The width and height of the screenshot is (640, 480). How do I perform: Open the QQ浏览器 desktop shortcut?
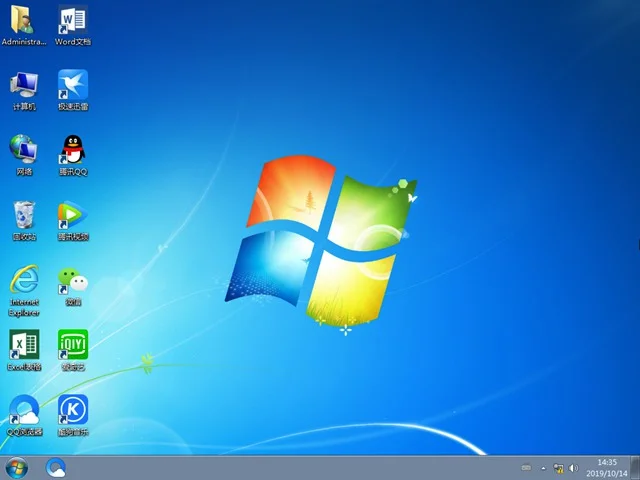pyautogui.click(x=24, y=415)
